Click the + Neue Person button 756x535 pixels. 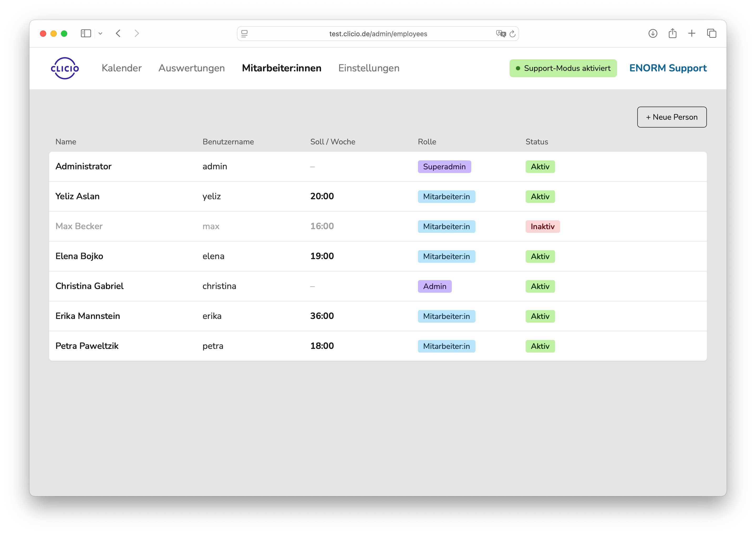672,117
